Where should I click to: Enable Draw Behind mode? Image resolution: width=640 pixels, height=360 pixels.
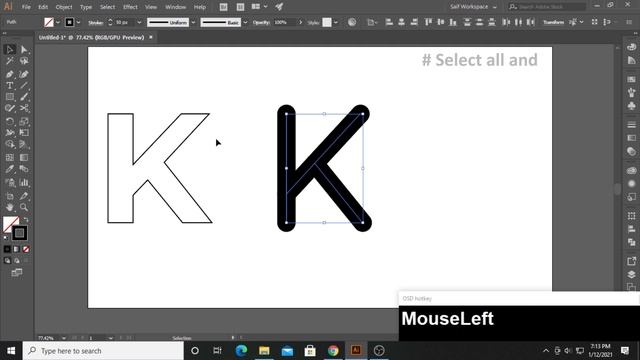click(17, 260)
